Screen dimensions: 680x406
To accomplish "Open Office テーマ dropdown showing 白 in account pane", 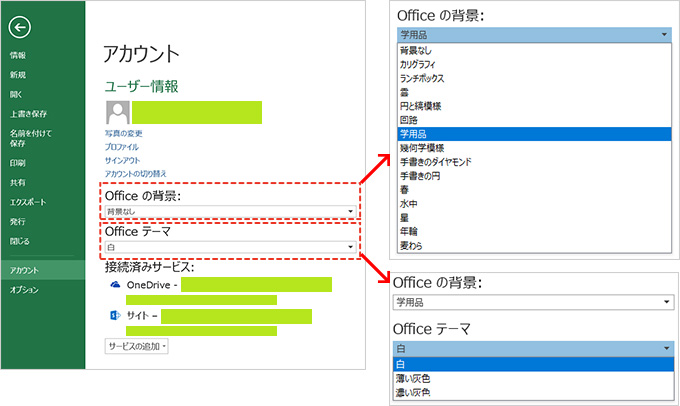I will point(230,247).
